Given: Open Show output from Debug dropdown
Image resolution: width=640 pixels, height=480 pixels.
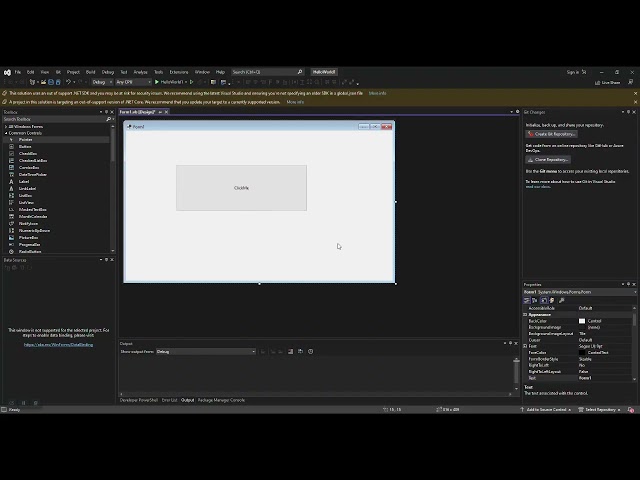Looking at the screenshot, I should (206, 351).
